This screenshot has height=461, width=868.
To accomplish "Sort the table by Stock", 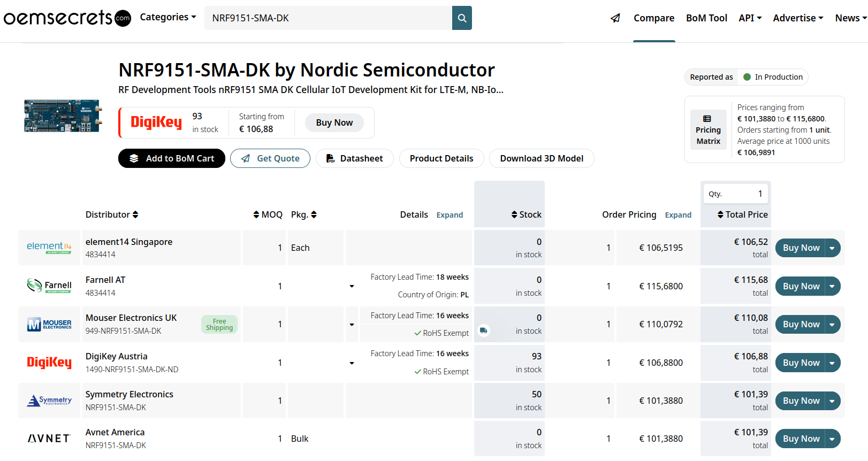I will (x=527, y=214).
